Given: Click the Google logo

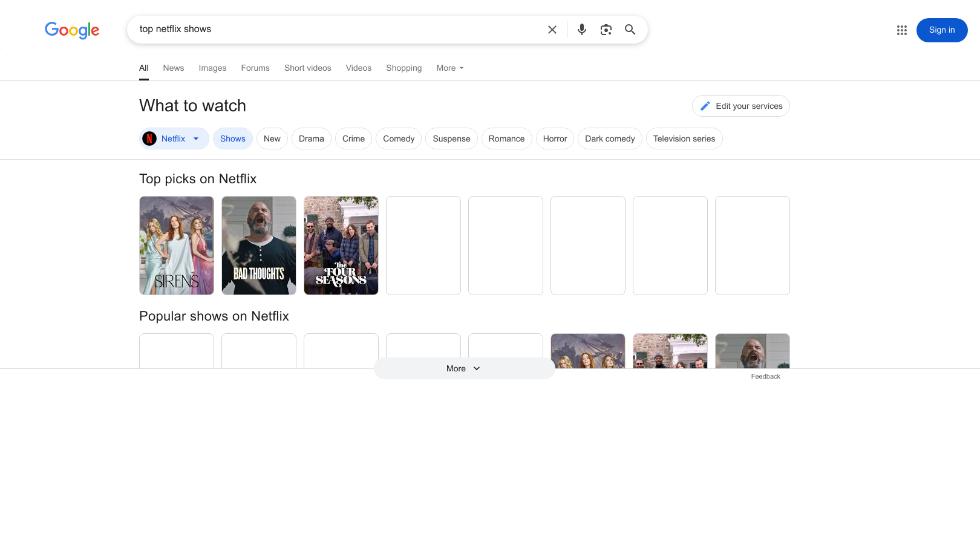Looking at the screenshot, I should pos(72,30).
